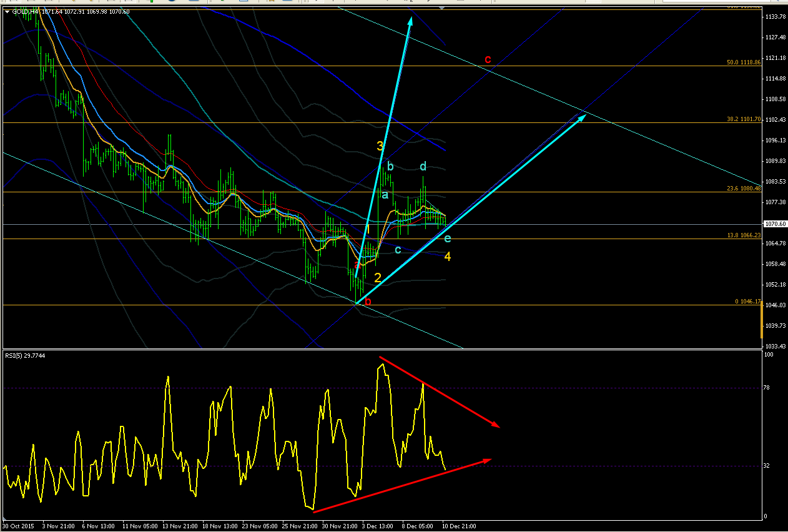Click the 13 Nov 21:00 time label

(x=180, y=526)
